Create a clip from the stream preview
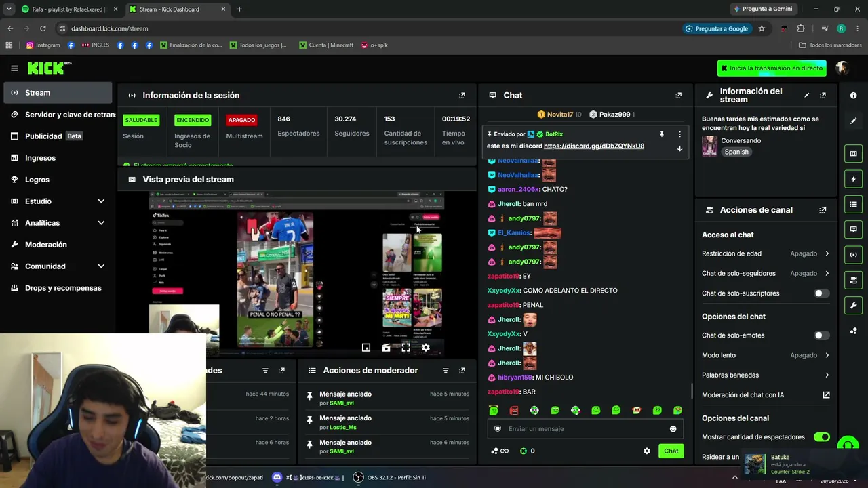Screen dimensions: 868x488 click(x=386, y=348)
